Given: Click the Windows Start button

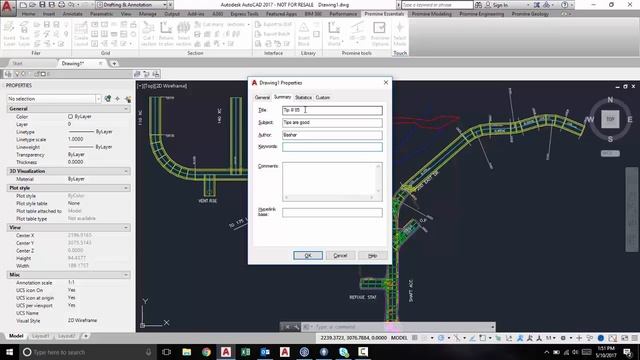Looking at the screenshot, I should point(9,352).
